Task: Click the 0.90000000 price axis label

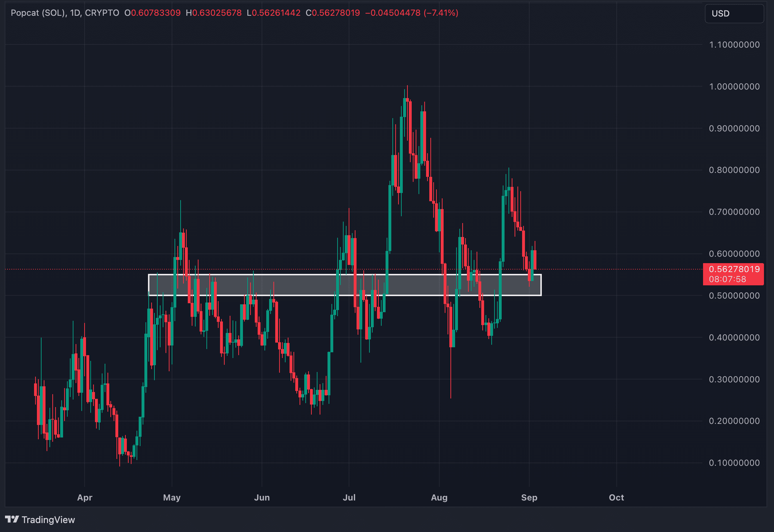Action: pos(734,129)
